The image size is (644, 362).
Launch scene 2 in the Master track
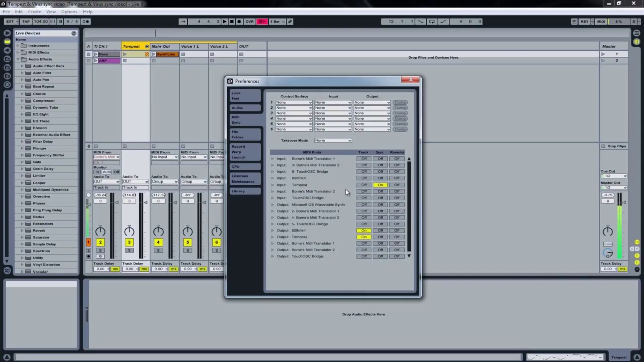pos(603,61)
